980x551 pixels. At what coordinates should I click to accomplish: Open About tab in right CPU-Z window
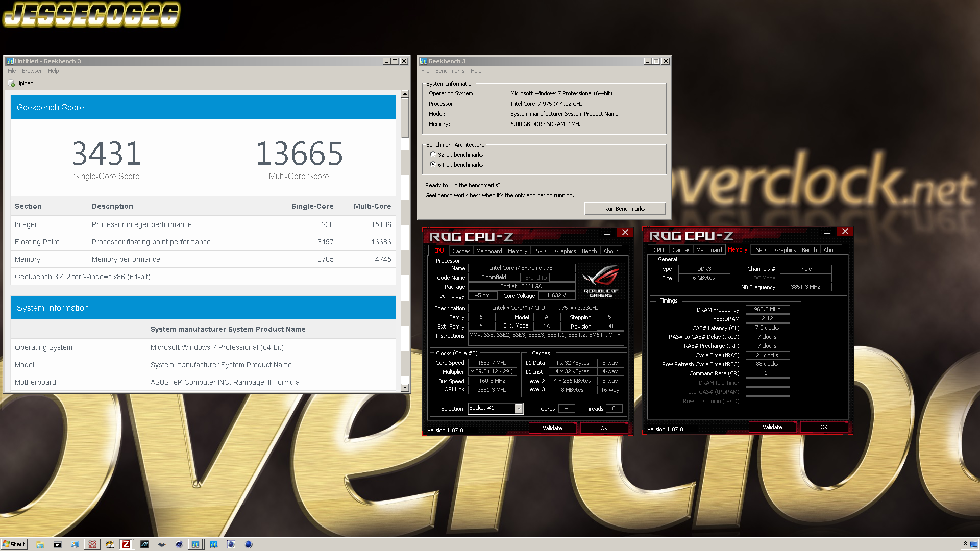tap(831, 250)
